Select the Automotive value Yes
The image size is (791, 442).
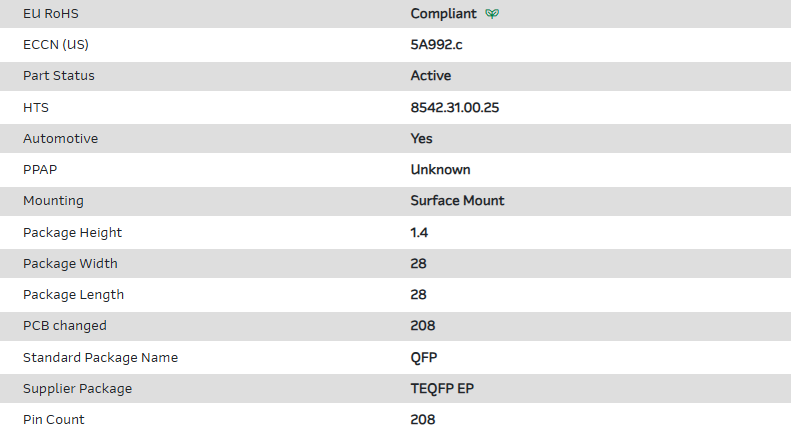click(422, 139)
